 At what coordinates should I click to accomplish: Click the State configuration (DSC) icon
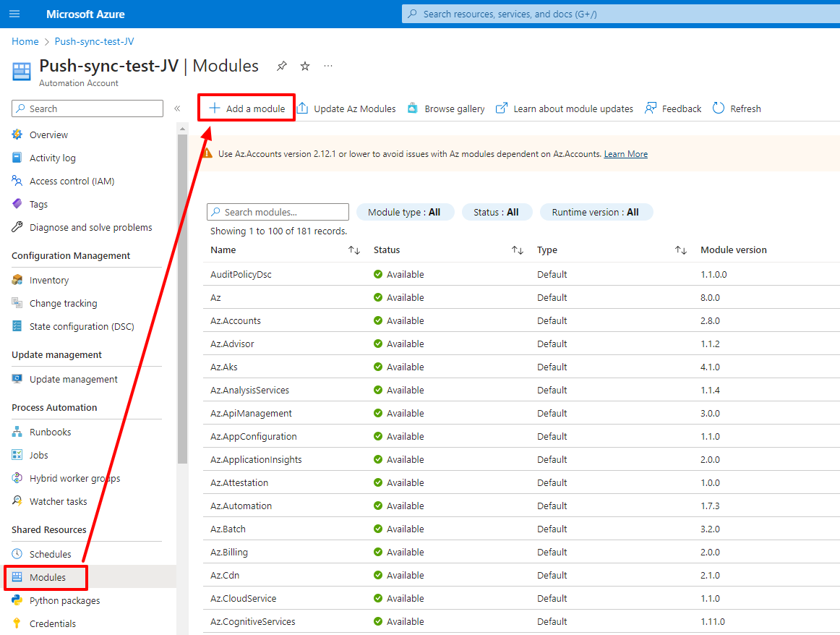click(x=17, y=325)
